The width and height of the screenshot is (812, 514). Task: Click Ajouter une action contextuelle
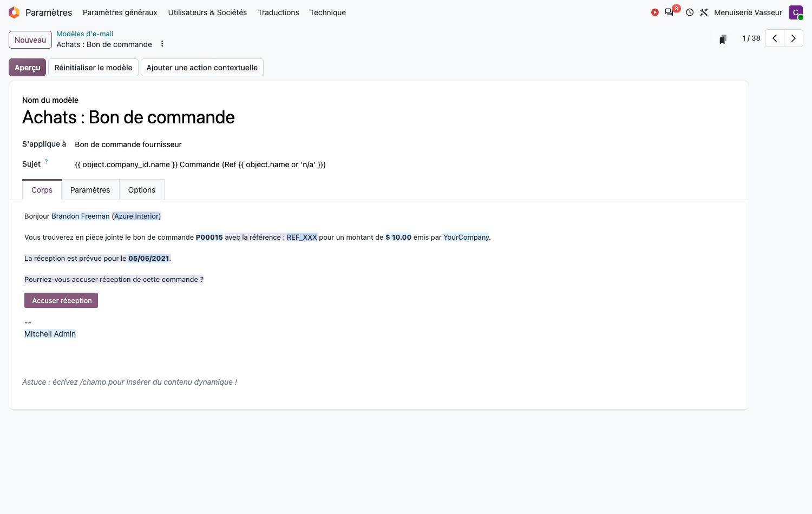(202, 68)
